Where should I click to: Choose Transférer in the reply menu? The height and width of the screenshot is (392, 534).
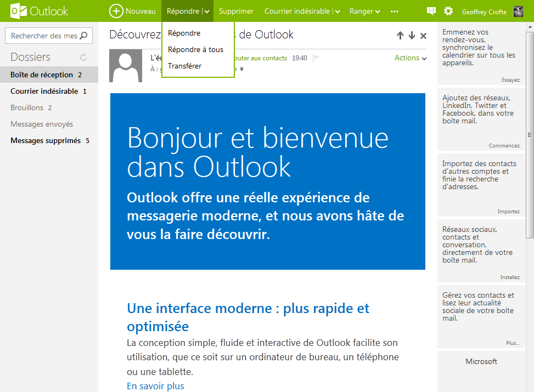184,66
